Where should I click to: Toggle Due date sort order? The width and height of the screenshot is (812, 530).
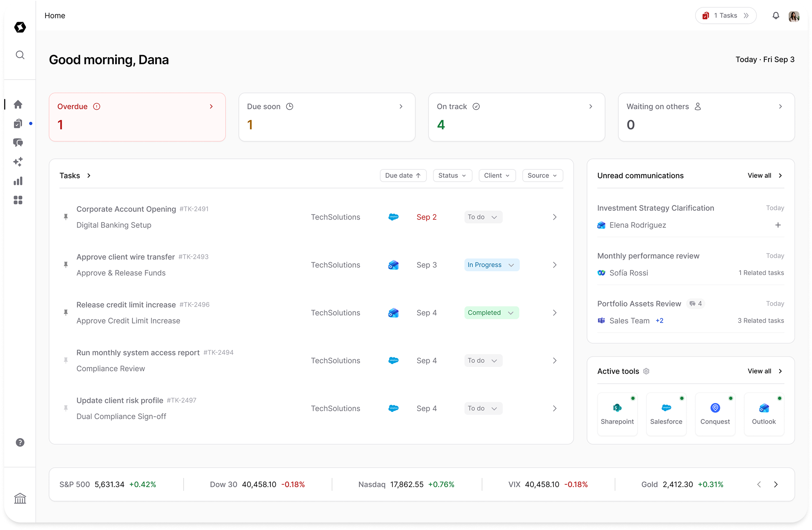click(403, 175)
